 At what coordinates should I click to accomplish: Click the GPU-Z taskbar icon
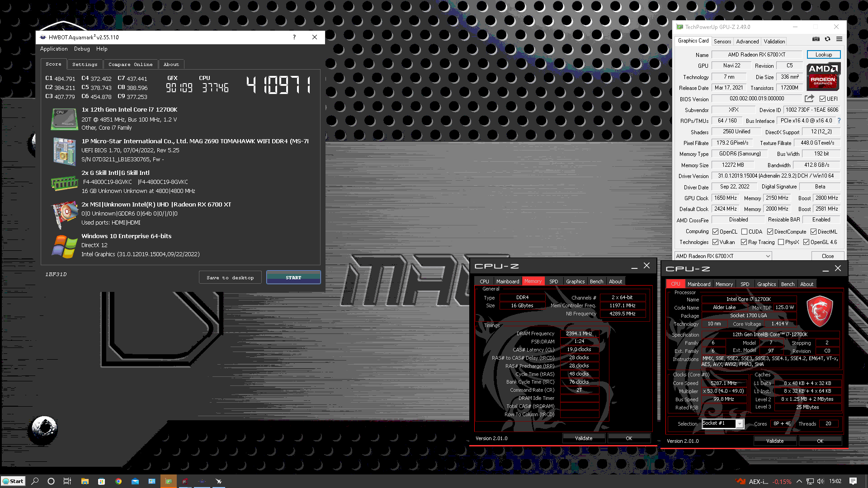coord(168,481)
